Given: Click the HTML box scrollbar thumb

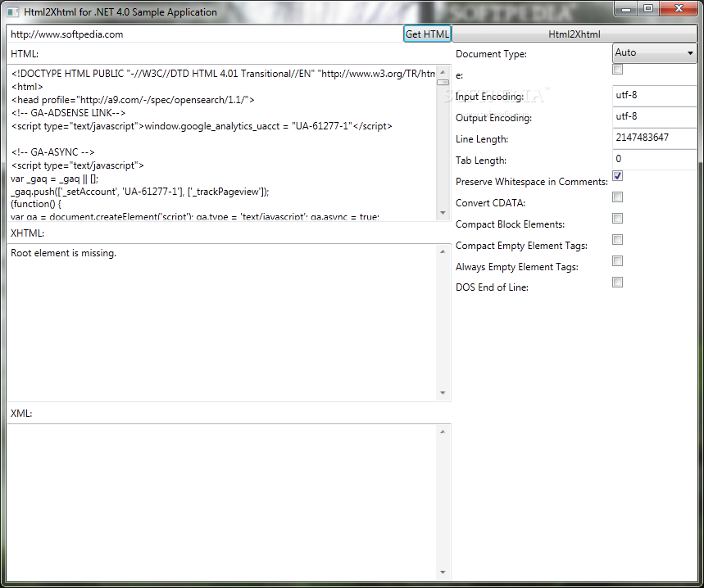Looking at the screenshot, I should 443,82.
